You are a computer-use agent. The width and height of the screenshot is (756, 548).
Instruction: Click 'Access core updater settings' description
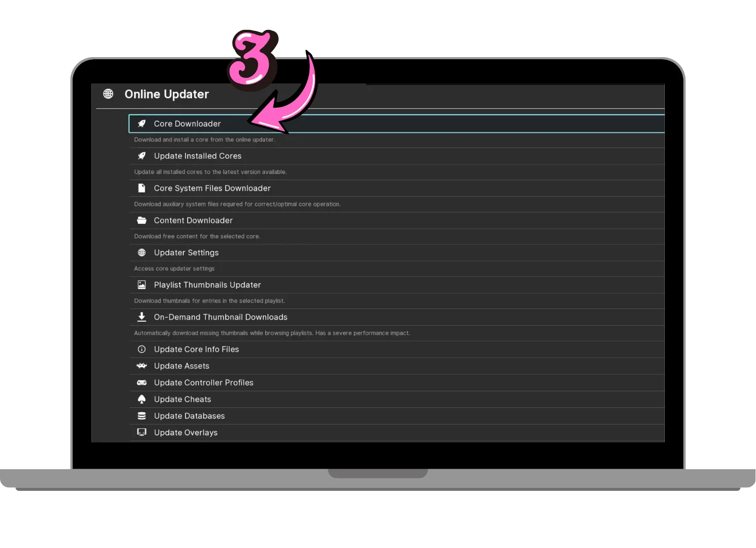click(x=174, y=268)
